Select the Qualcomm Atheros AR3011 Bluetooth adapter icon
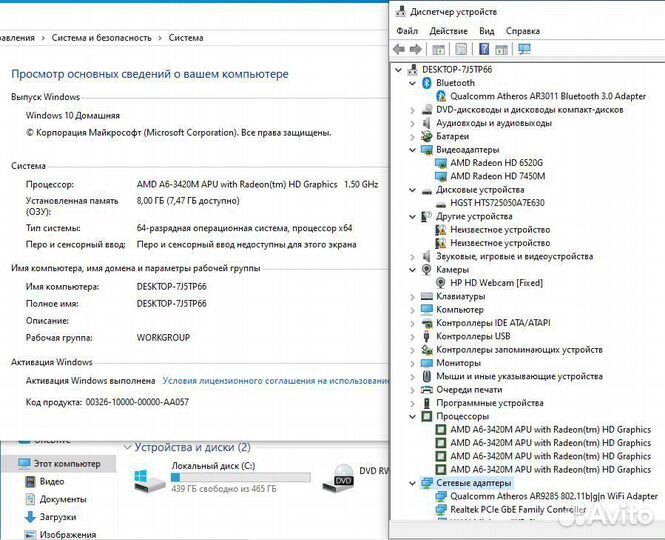Image resolution: width=665 pixels, height=540 pixels. [441, 96]
